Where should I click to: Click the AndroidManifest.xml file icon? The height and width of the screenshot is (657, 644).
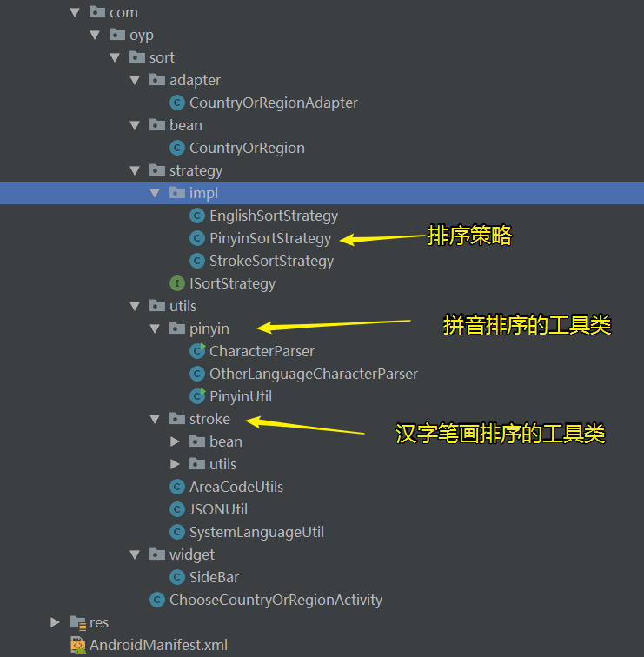pyautogui.click(x=78, y=645)
